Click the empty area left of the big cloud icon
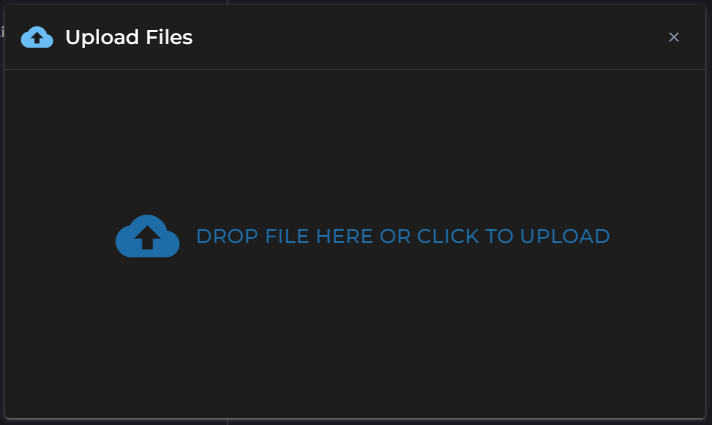712x425 pixels. (59, 236)
